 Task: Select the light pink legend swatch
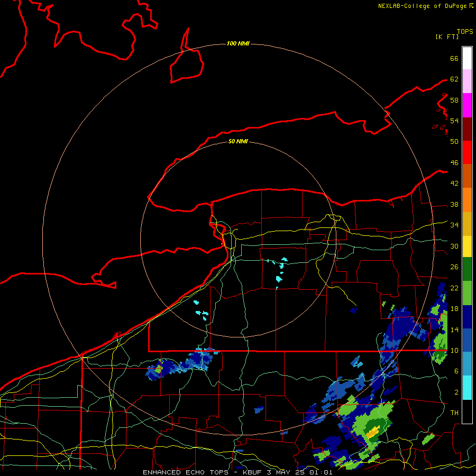pos(467,81)
